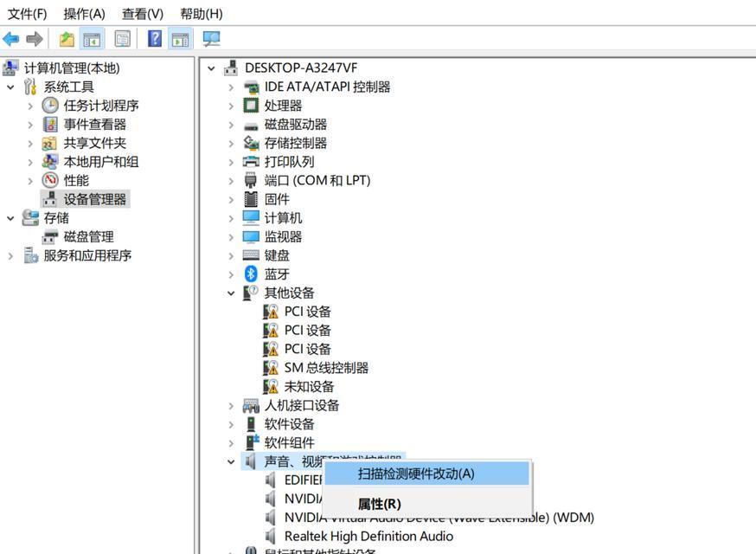Image resolution: width=756 pixels, height=554 pixels.
Task: Open the 文件(F) menu
Action: pyautogui.click(x=27, y=14)
